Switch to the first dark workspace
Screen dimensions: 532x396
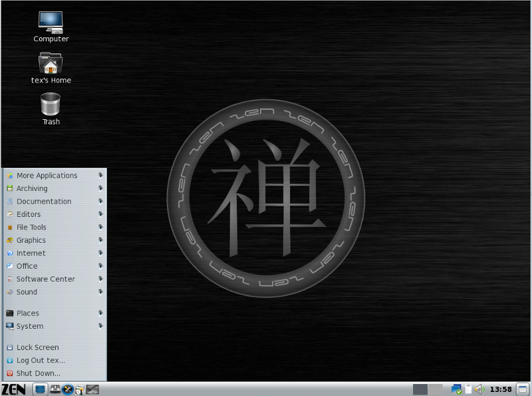pos(420,389)
